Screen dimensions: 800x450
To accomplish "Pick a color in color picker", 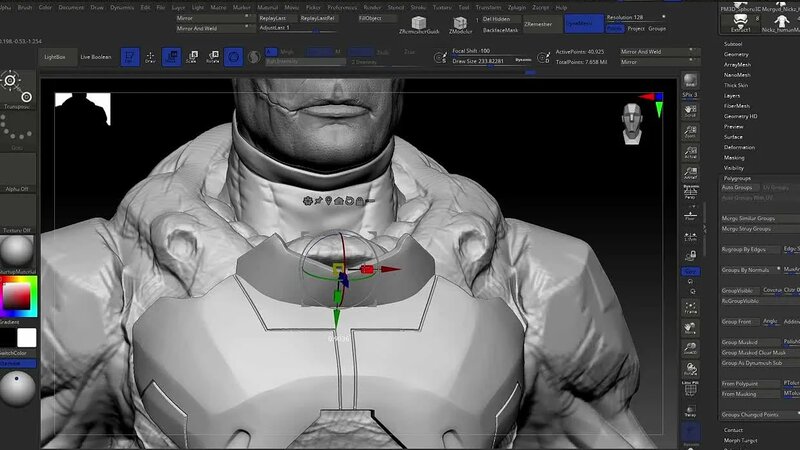I will [x=18, y=296].
